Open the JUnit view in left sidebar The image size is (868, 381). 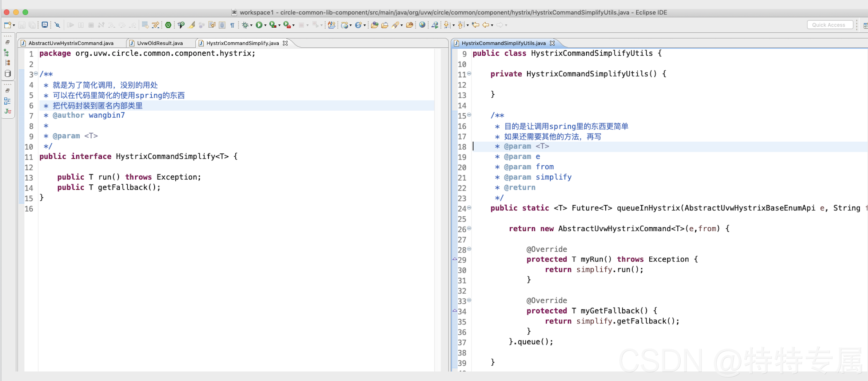(x=8, y=111)
